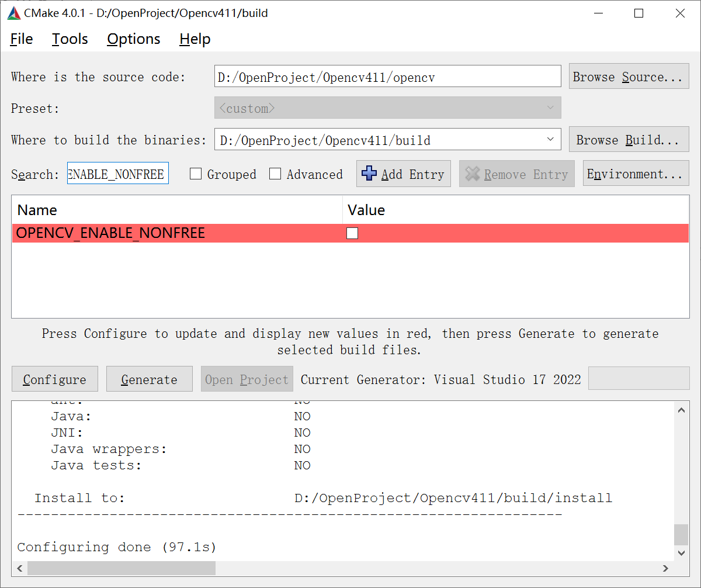Click Browse Source button
Image resolution: width=701 pixels, height=588 pixels.
click(629, 76)
